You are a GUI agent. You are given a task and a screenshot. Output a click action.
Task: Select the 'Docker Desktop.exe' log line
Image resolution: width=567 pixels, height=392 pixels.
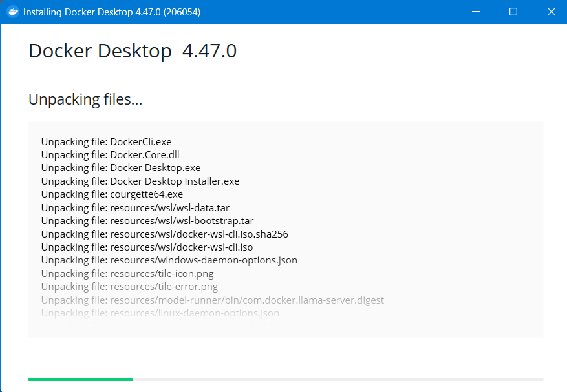(121, 168)
